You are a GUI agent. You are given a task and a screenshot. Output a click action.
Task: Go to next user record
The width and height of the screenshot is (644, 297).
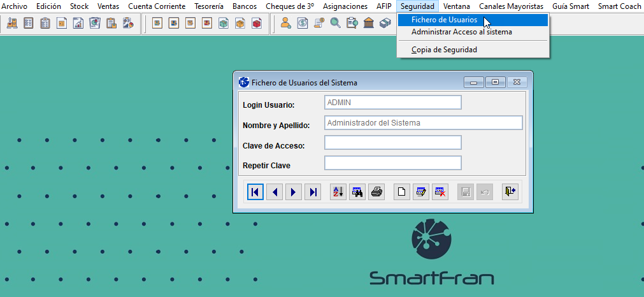(x=294, y=192)
